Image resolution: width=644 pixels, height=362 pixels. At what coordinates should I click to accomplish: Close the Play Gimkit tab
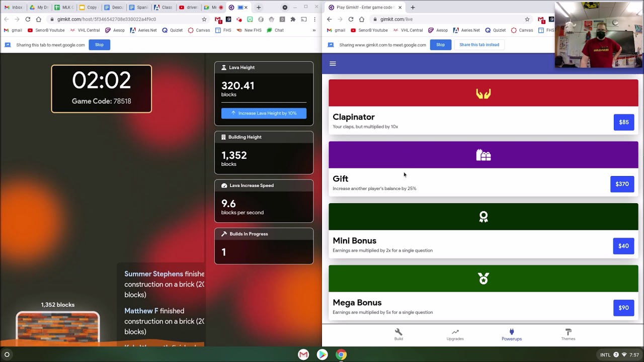pyautogui.click(x=400, y=8)
